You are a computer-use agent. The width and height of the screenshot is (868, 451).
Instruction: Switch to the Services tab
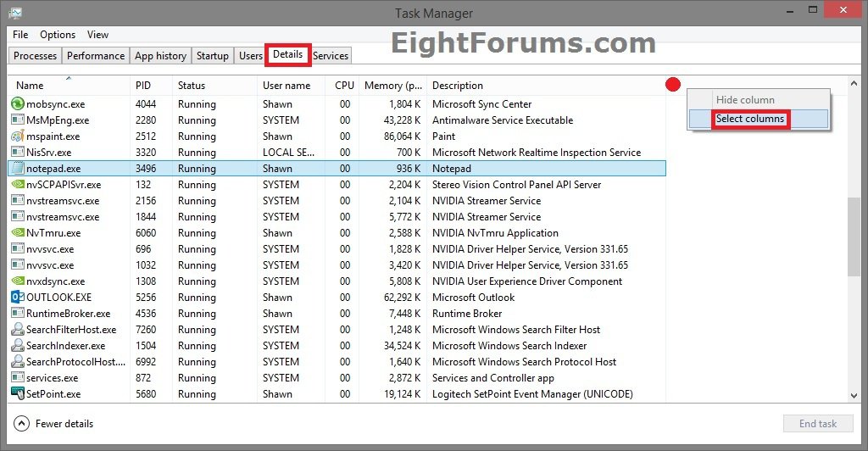(x=331, y=55)
